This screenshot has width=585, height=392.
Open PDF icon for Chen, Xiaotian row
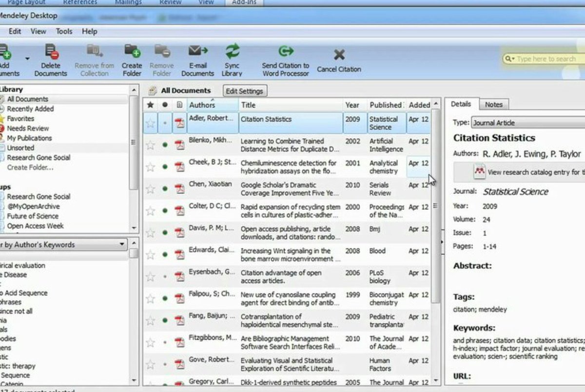point(180,188)
